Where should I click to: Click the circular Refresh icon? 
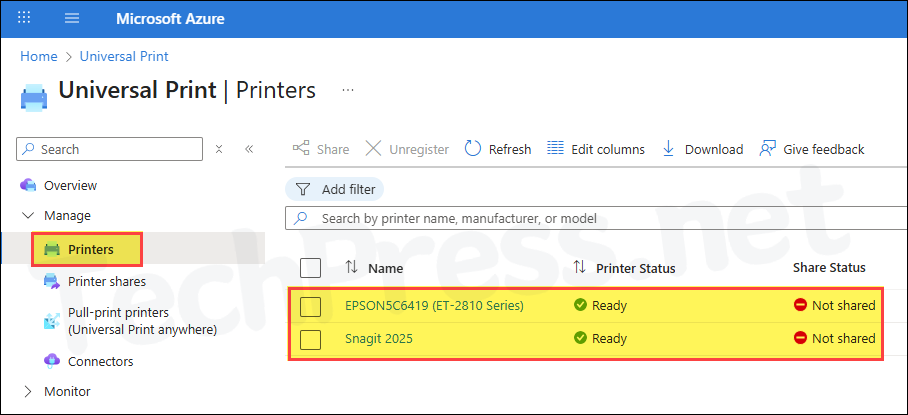[x=473, y=149]
